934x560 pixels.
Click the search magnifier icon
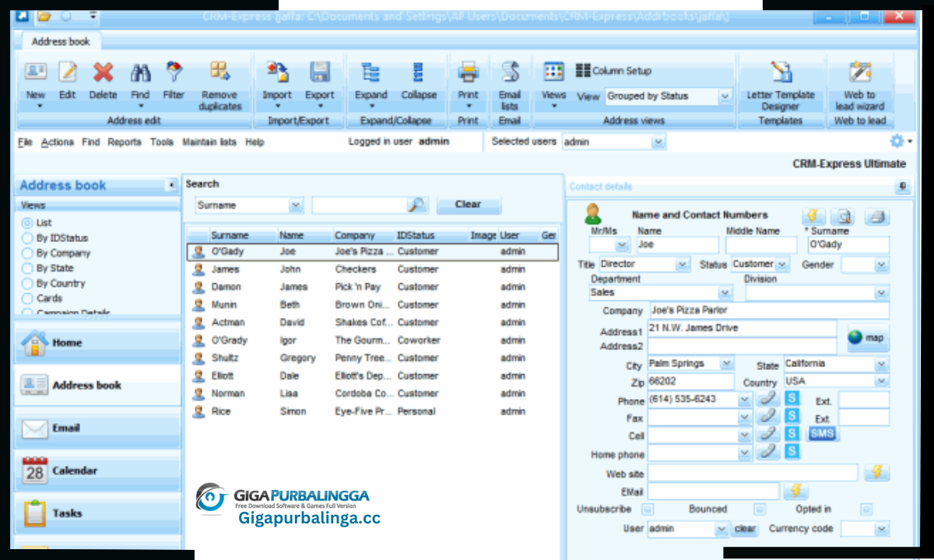[x=417, y=205]
